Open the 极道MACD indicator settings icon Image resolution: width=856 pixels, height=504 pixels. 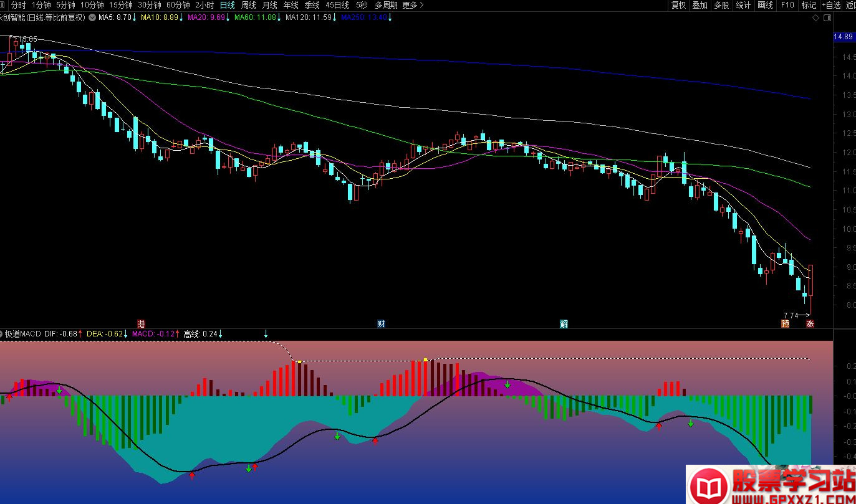pos(2,334)
